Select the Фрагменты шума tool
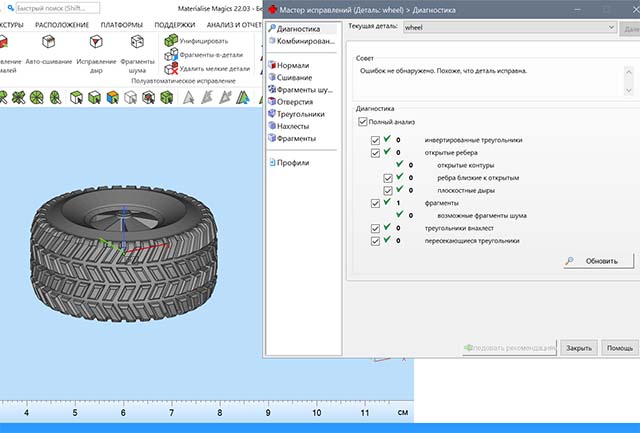This screenshot has height=433, width=640. [137, 43]
